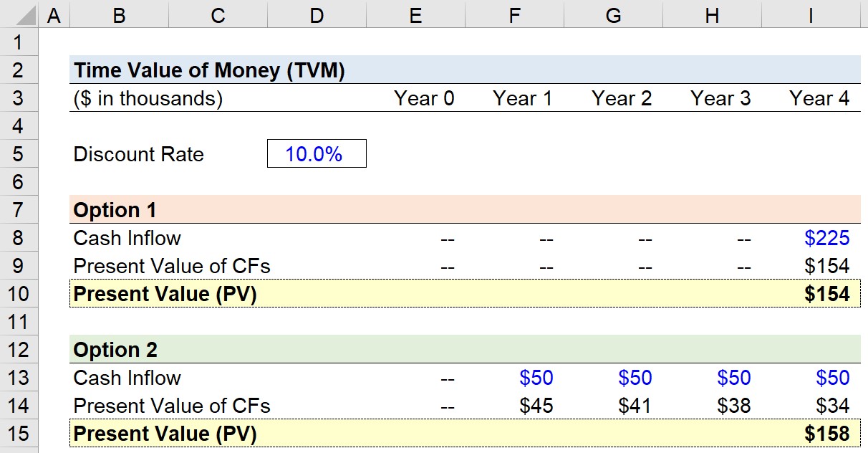Select row 12 header
Screen dimensions: 868x453
[19, 349]
